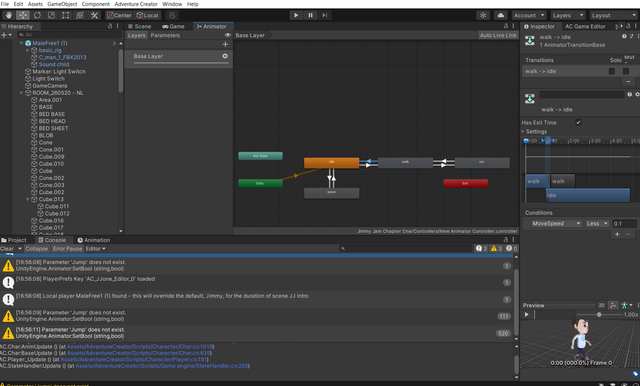Remove the selected transition with minus button
Screen dimensions: 640x386
click(628, 82)
